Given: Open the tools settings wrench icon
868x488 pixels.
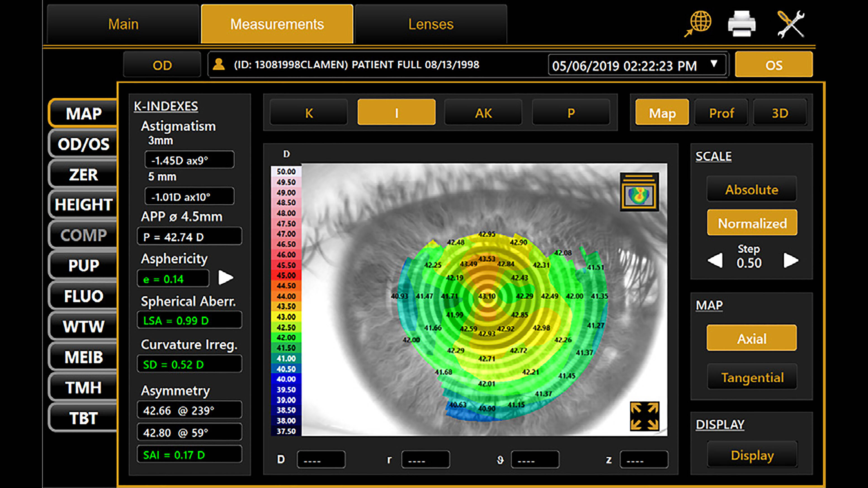Looking at the screenshot, I should click(791, 24).
